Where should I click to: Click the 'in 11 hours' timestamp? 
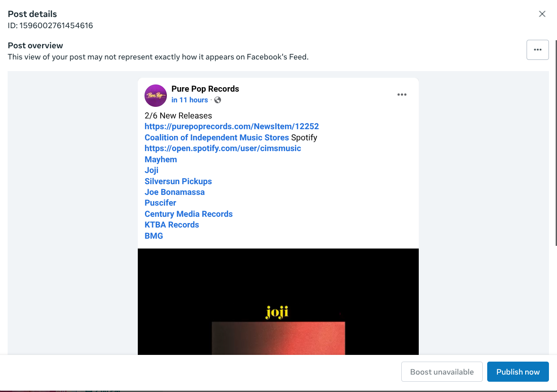click(190, 100)
